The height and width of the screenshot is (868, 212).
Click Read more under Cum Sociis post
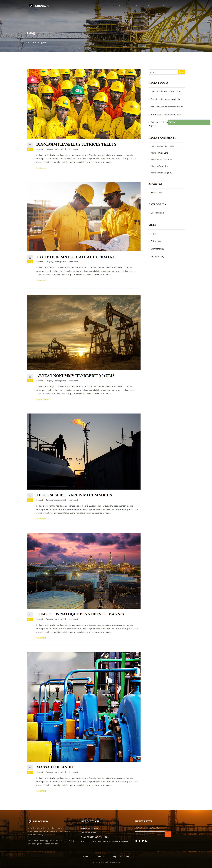[x=42, y=638]
